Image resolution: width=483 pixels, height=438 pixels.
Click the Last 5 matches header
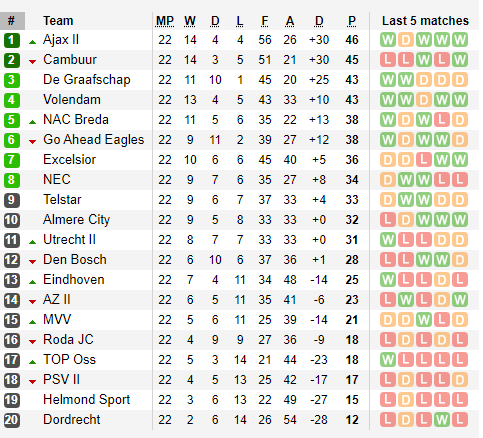pyautogui.click(x=425, y=21)
